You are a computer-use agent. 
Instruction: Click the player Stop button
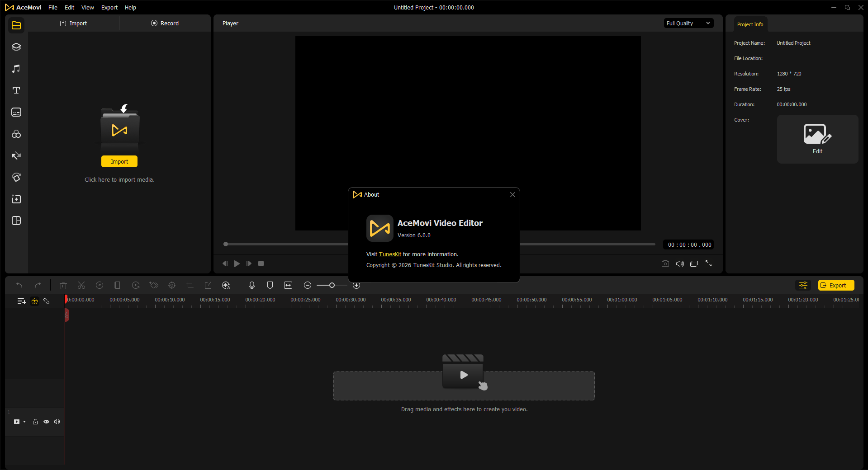261,263
